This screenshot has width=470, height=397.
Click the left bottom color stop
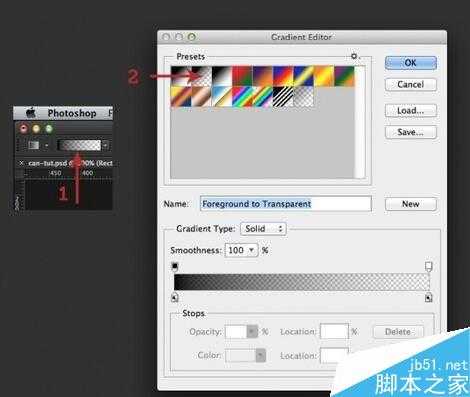175,297
